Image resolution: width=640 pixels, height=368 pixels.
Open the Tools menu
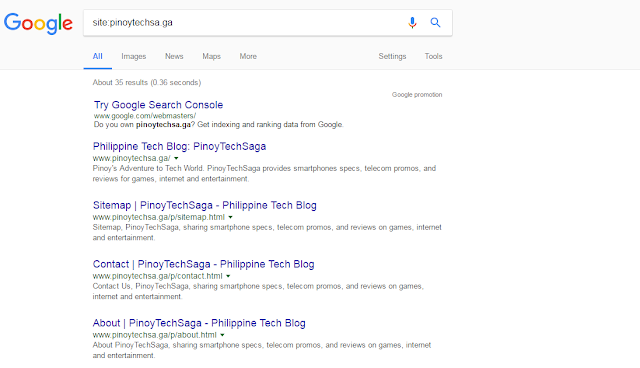point(433,56)
